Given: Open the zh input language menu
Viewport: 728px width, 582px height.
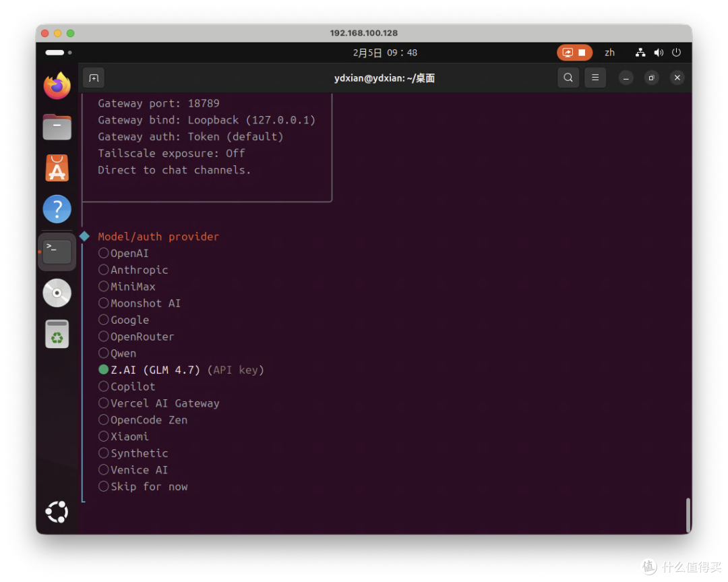Looking at the screenshot, I should click(x=609, y=53).
